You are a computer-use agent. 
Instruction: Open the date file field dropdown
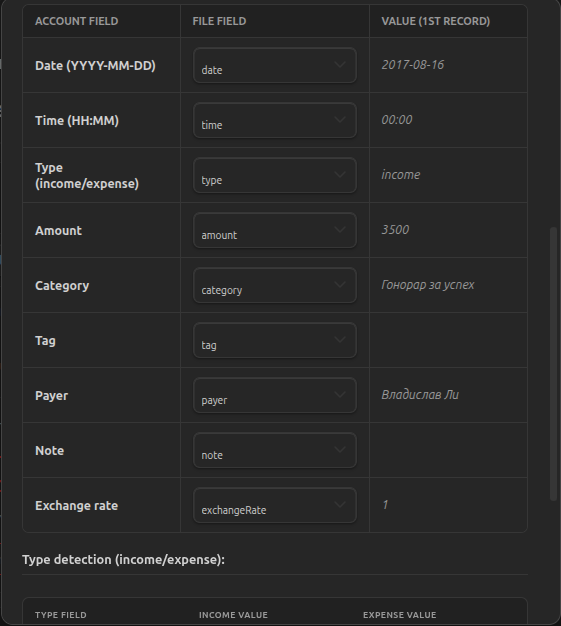(275, 65)
